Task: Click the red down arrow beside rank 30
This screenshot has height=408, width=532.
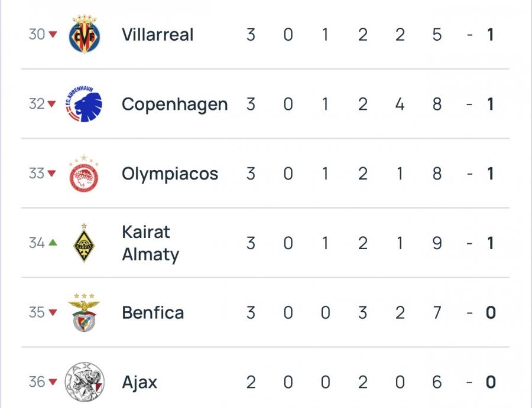Action: (x=53, y=35)
